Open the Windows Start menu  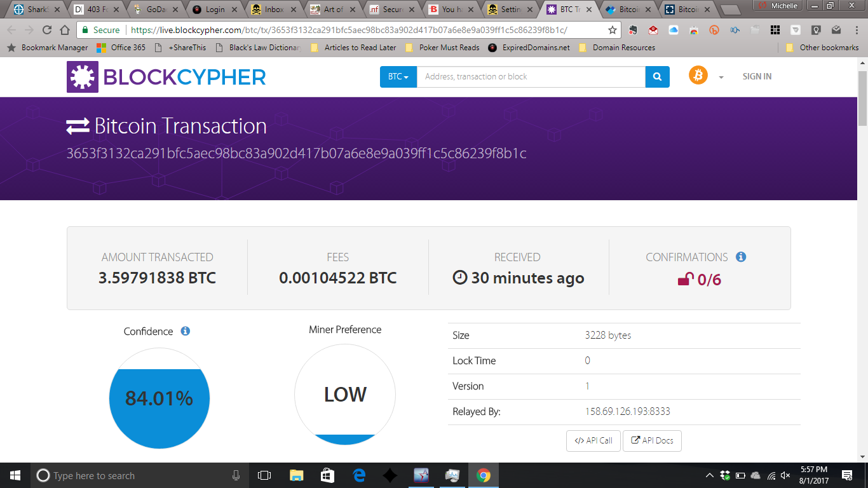pos(15,475)
